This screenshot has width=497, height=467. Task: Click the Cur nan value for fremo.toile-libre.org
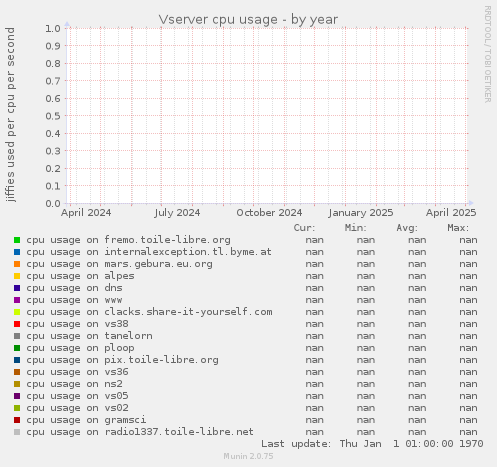click(x=314, y=240)
